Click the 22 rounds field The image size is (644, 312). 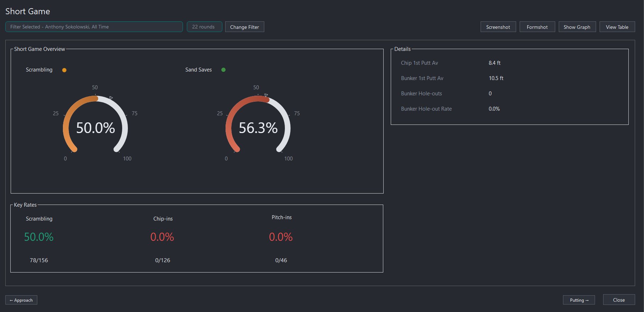[205, 27]
